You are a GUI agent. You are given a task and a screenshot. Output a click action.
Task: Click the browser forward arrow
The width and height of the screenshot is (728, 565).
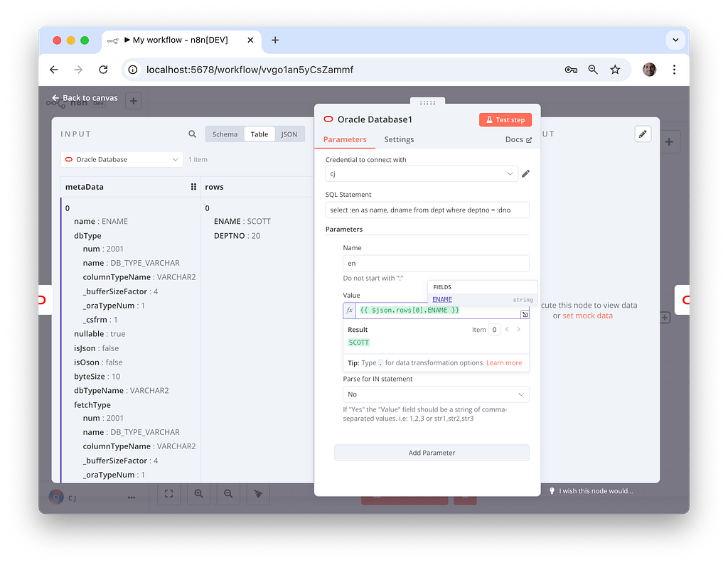pos(78,70)
